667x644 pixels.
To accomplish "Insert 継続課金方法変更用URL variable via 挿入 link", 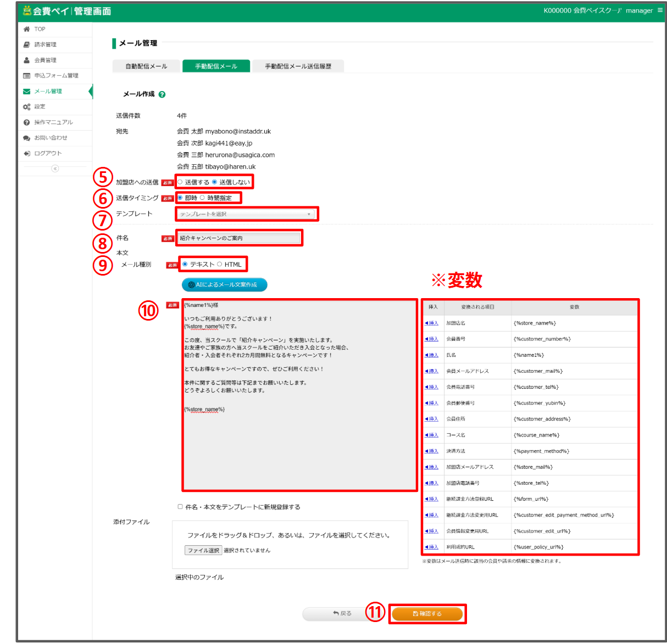I will 432,515.
